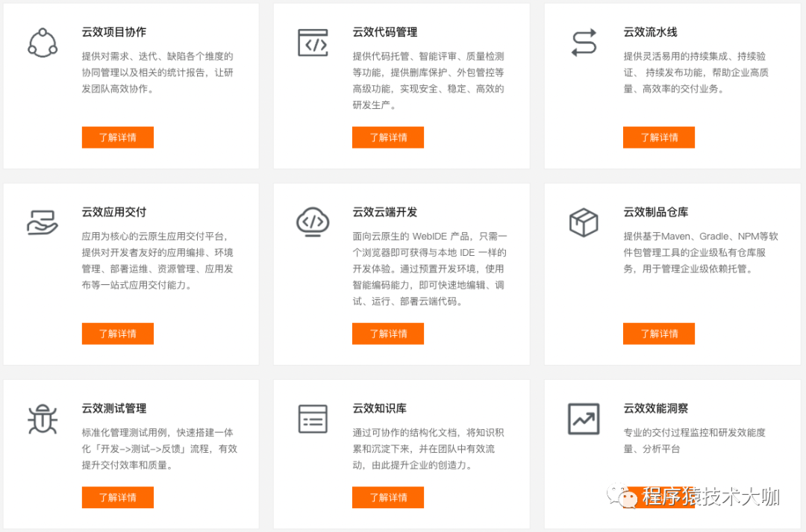Image resolution: width=806 pixels, height=532 pixels.
Task: Open 了解详情 for 云效制品仓库
Action: pos(659,334)
